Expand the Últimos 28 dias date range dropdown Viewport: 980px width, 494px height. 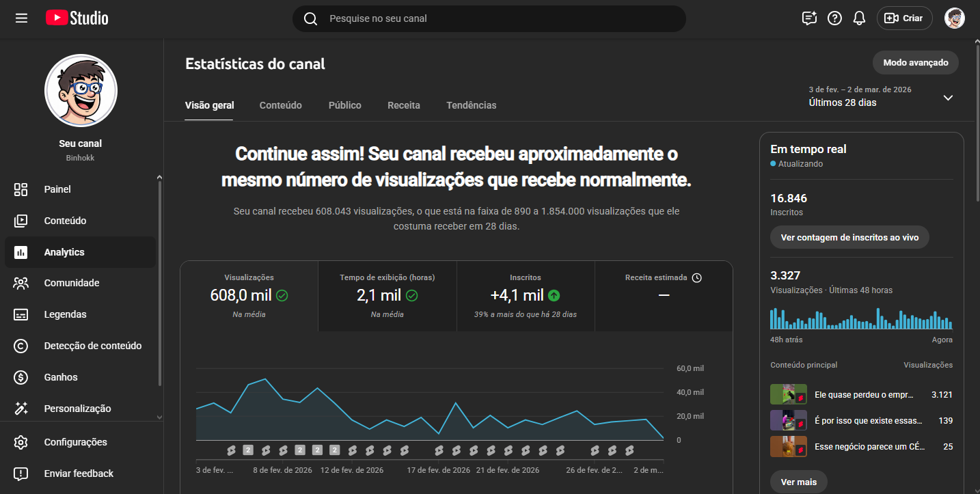coord(948,98)
